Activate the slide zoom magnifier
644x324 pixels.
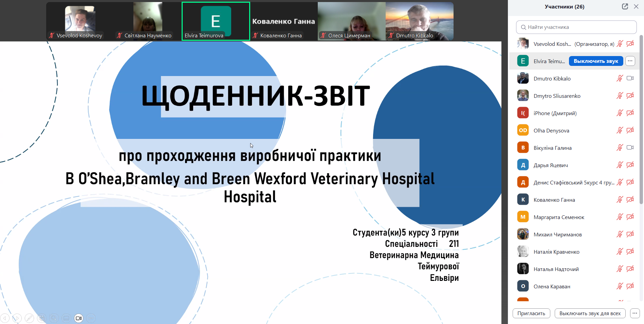coord(54,318)
